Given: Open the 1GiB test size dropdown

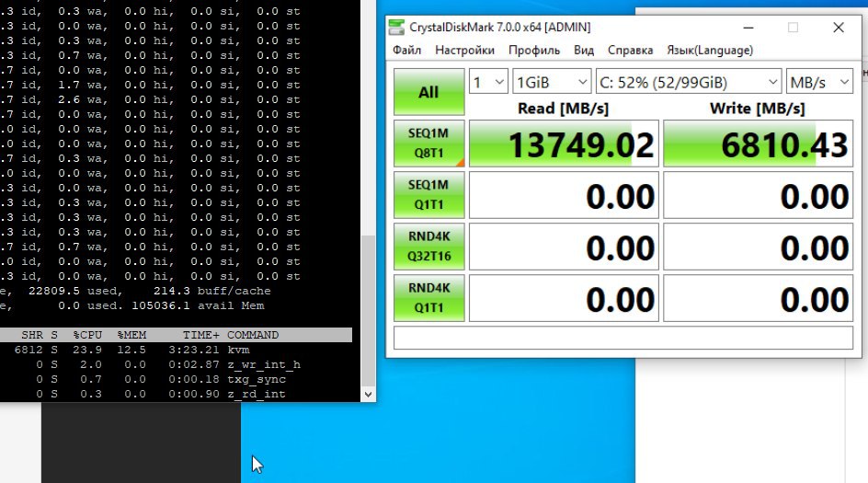Looking at the screenshot, I should (552, 83).
